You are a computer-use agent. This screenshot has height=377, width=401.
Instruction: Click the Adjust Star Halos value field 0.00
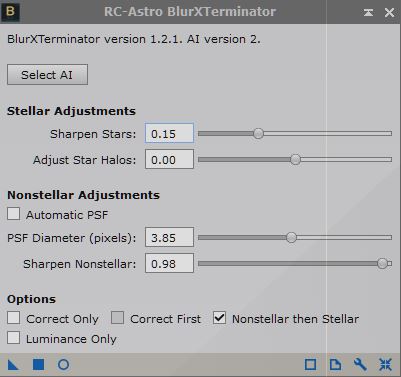pos(169,160)
